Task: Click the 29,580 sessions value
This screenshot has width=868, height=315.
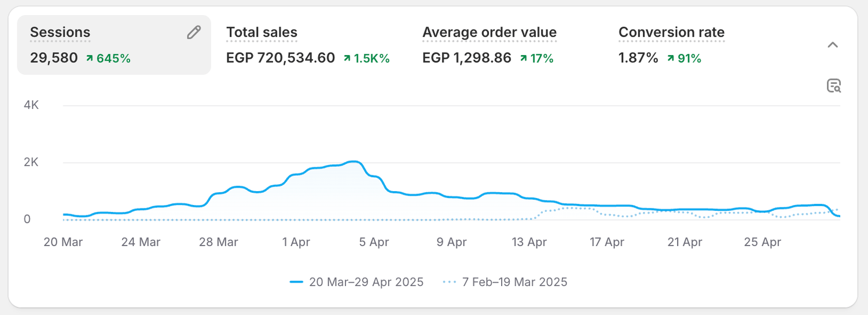Action: tap(54, 58)
